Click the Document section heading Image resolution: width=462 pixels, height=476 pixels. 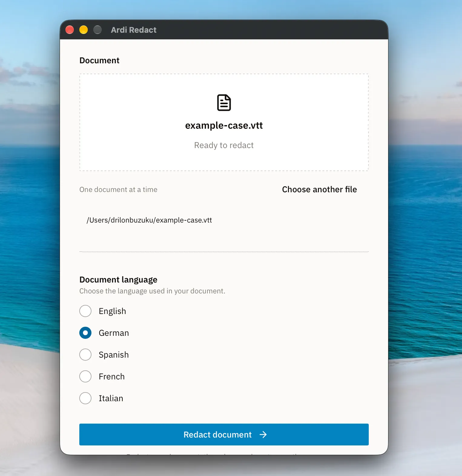99,61
